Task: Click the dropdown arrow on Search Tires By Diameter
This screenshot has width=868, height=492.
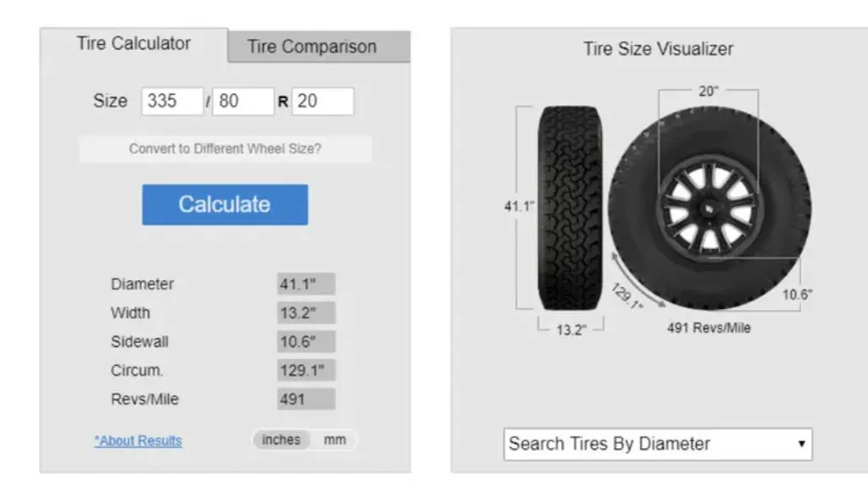Action: pos(801,443)
